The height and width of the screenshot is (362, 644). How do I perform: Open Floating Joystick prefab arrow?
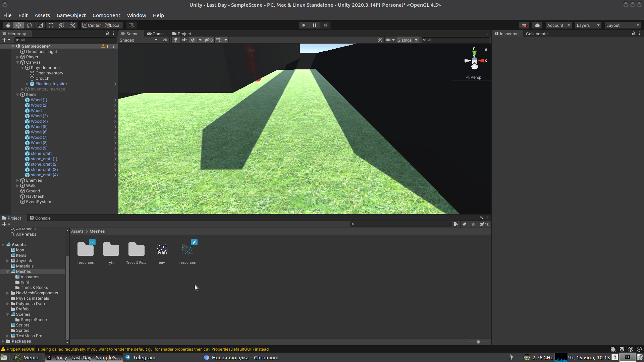tap(115, 84)
